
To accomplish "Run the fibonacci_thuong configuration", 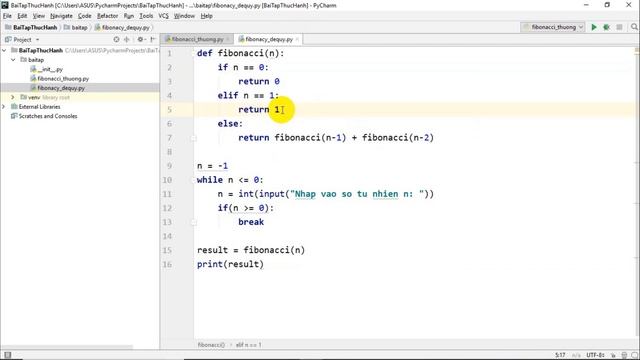I will pos(594,27).
